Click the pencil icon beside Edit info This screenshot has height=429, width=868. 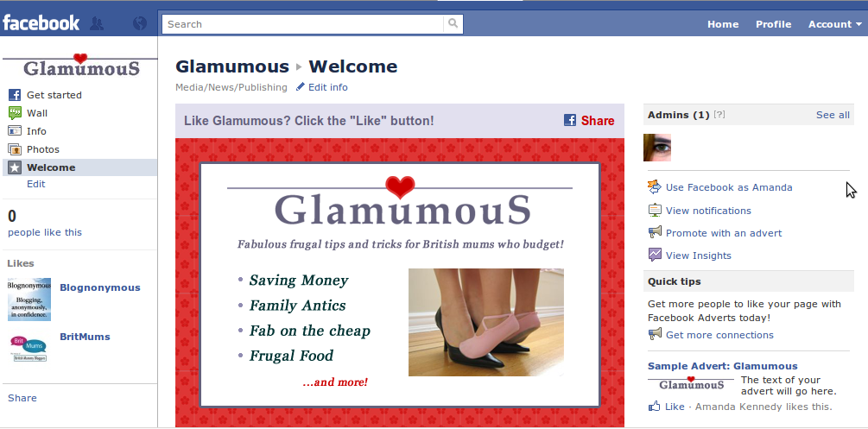(300, 86)
